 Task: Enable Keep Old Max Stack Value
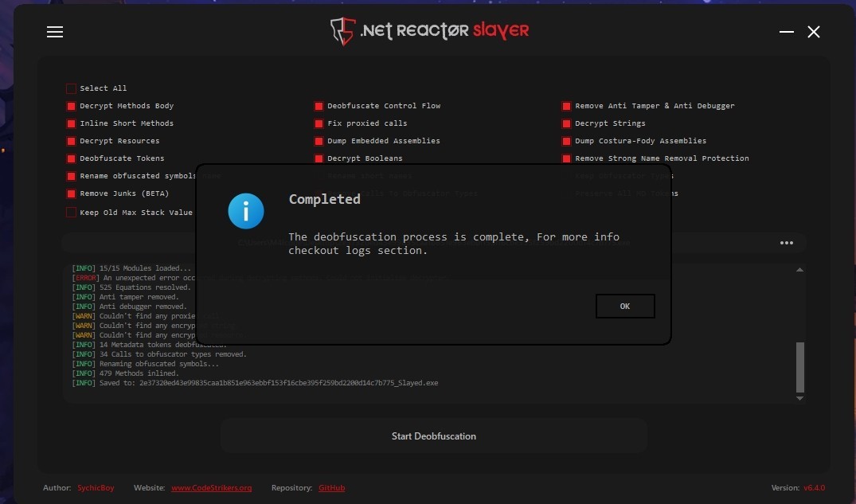71,213
